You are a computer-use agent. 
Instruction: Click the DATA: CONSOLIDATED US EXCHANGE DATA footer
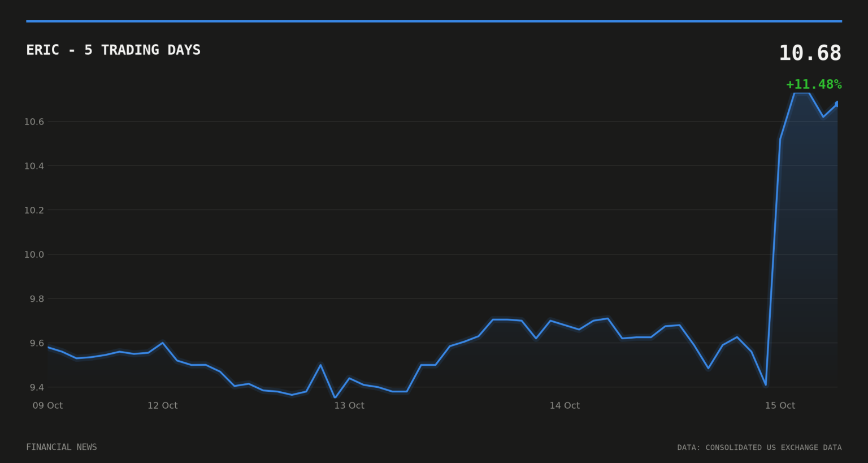pos(759,447)
